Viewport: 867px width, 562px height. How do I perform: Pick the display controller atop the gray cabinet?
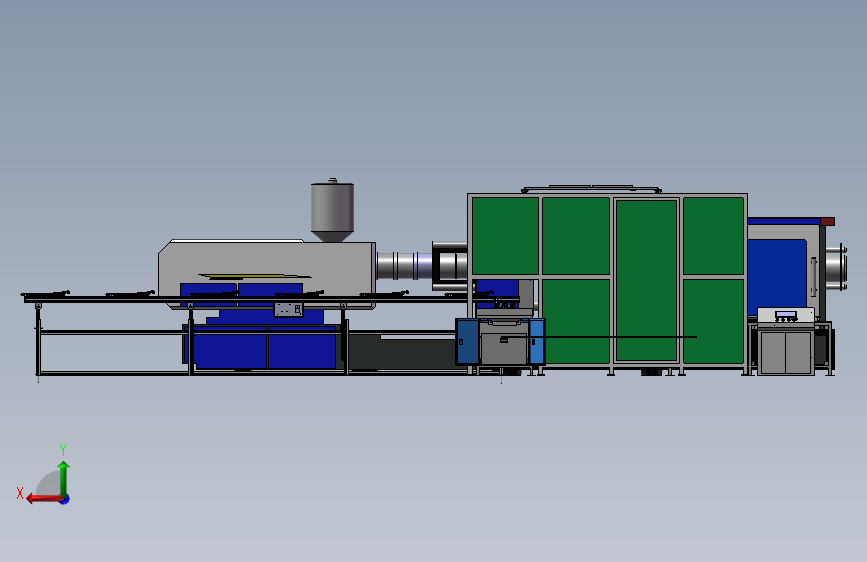(x=786, y=315)
